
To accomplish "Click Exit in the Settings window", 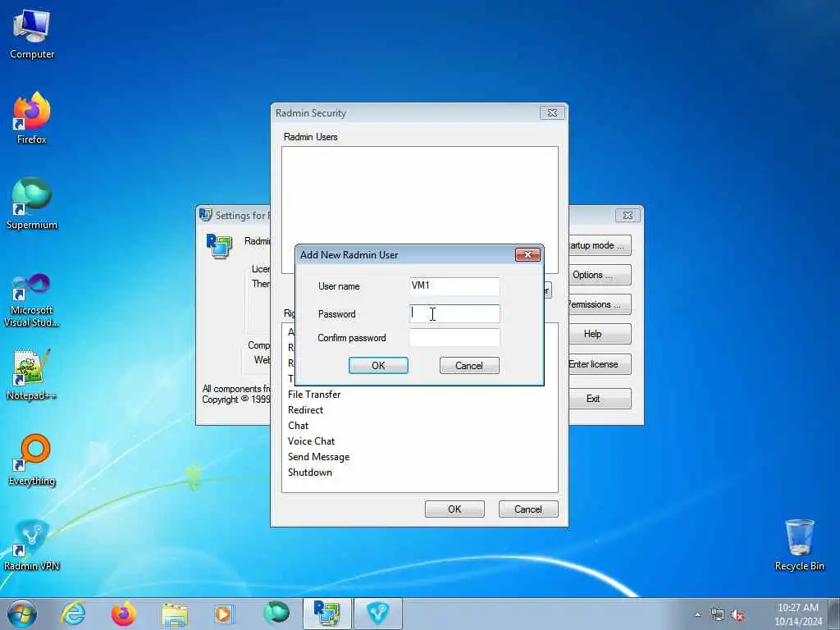I will [x=600, y=399].
